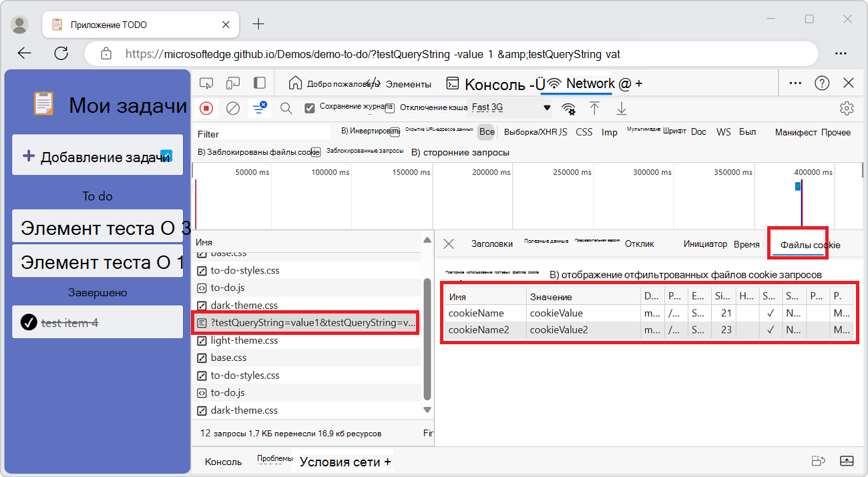Close DevTools with the X icon

pyautogui.click(x=849, y=83)
